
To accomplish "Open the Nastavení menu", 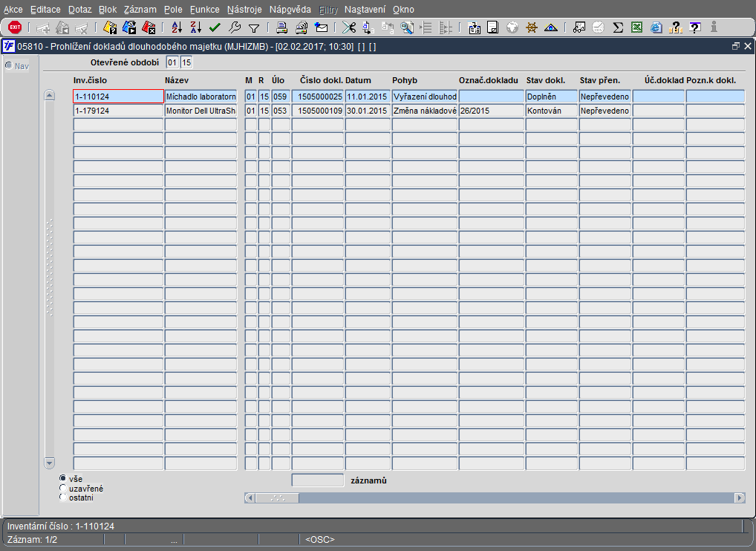I will pos(365,9).
